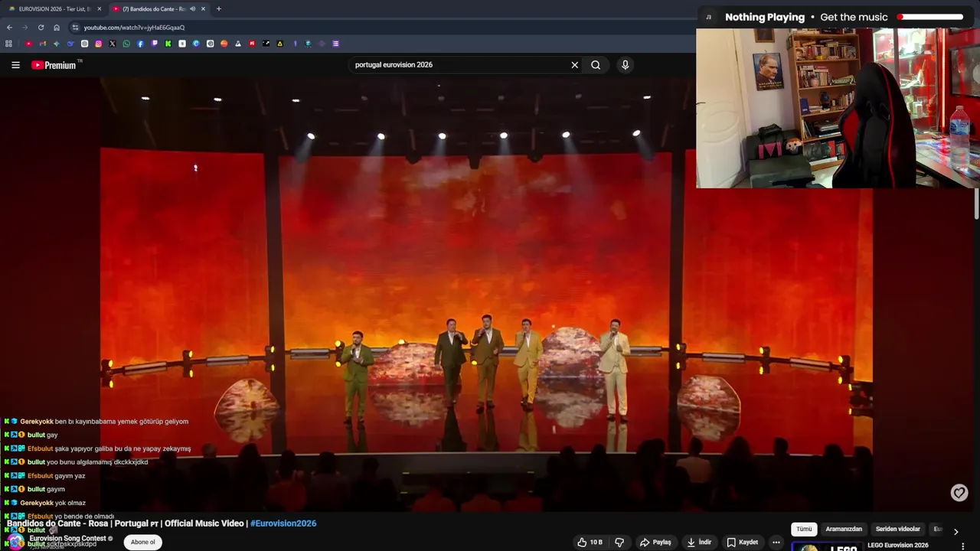The image size is (980, 551).
Task: Clear the search box with the X
Action: [575, 65]
